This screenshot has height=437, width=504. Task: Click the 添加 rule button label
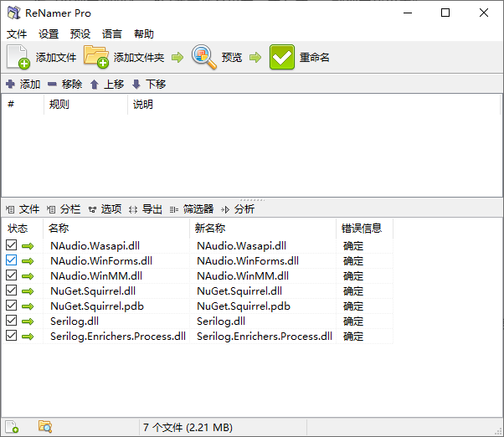[x=30, y=85]
